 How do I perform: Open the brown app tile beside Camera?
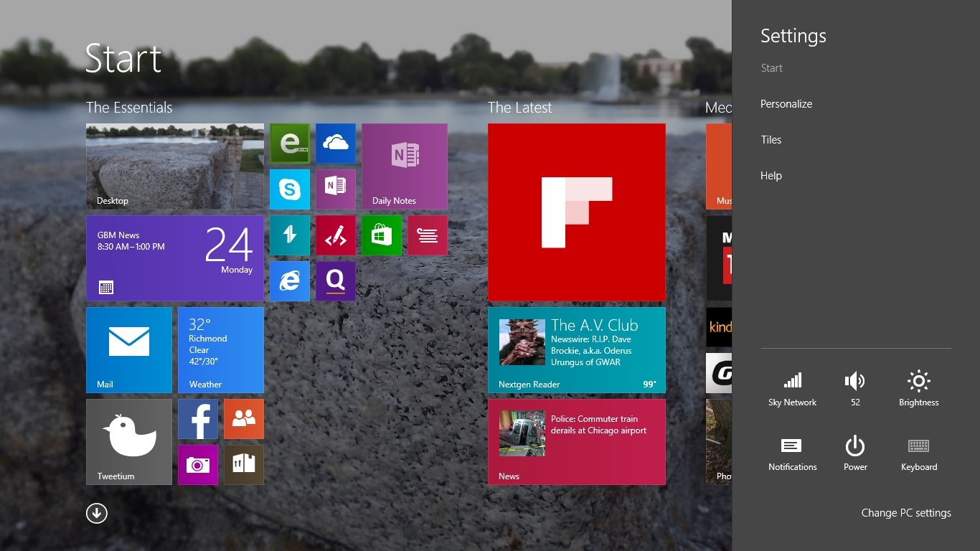(x=244, y=465)
